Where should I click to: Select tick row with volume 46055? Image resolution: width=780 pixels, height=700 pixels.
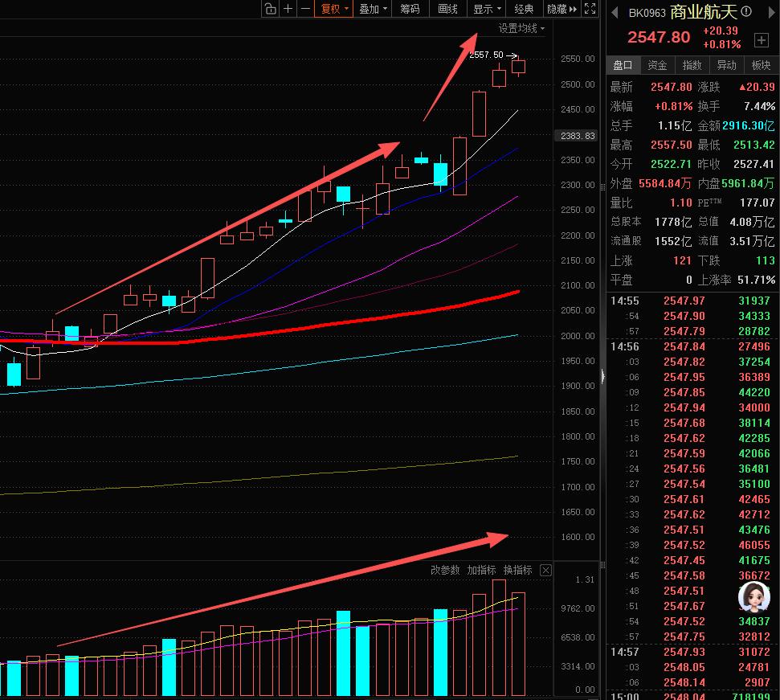click(692, 545)
